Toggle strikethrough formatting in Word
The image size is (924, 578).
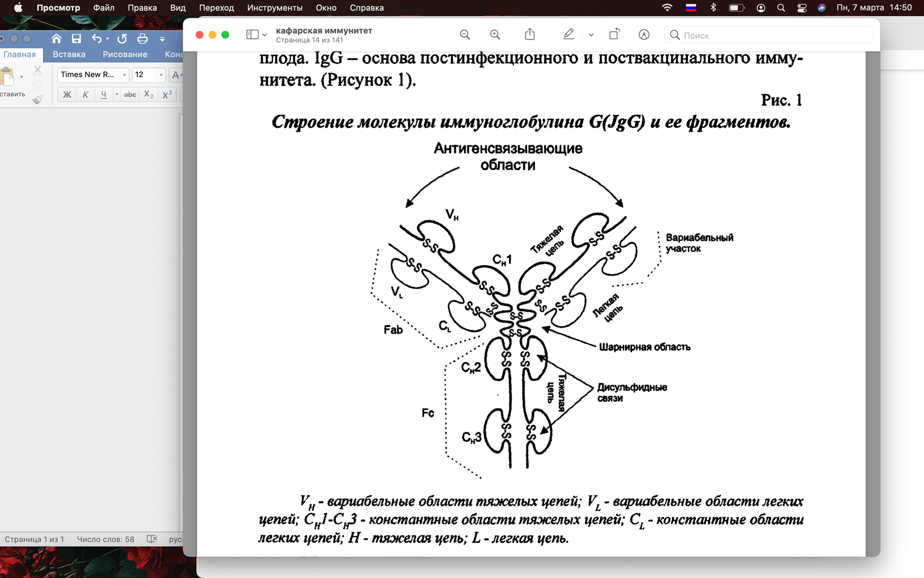pyautogui.click(x=130, y=94)
